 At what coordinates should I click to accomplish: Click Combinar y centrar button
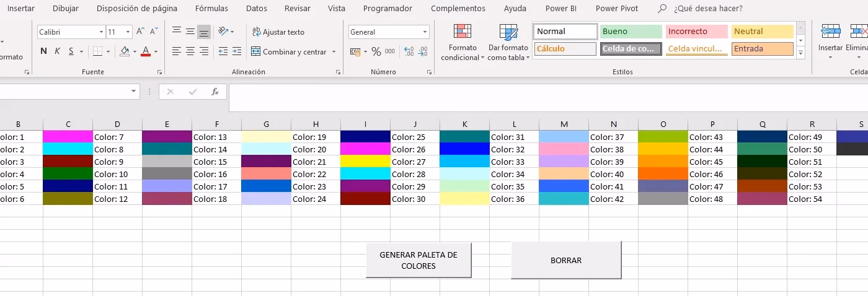[x=289, y=51]
